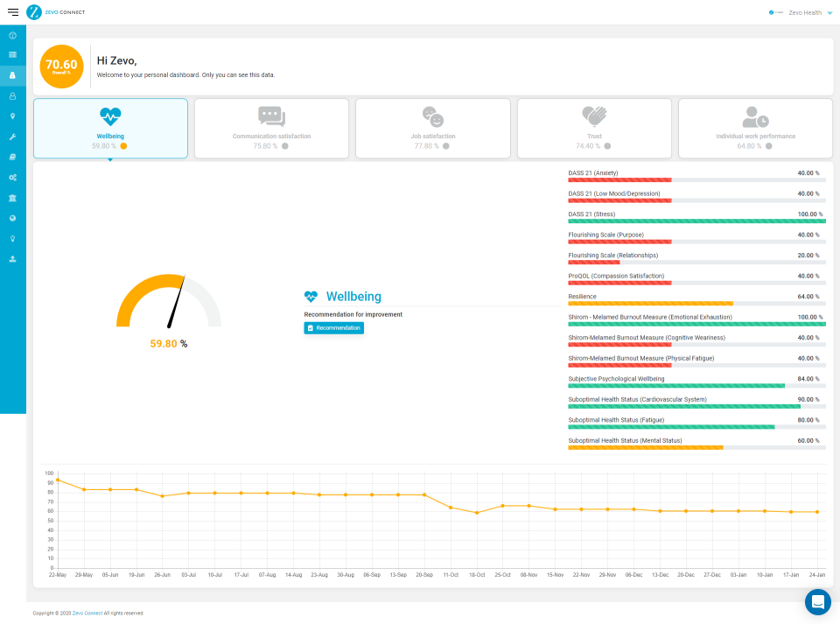840x624 pixels.
Task: Expand the Zevo Health account dropdown
Action: coord(804,13)
